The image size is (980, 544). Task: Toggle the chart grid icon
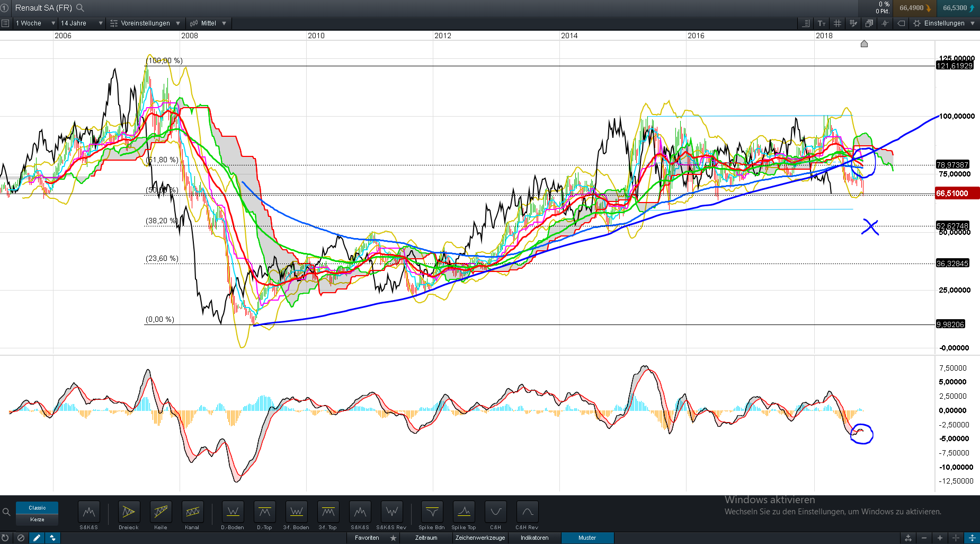pyautogui.click(x=838, y=23)
